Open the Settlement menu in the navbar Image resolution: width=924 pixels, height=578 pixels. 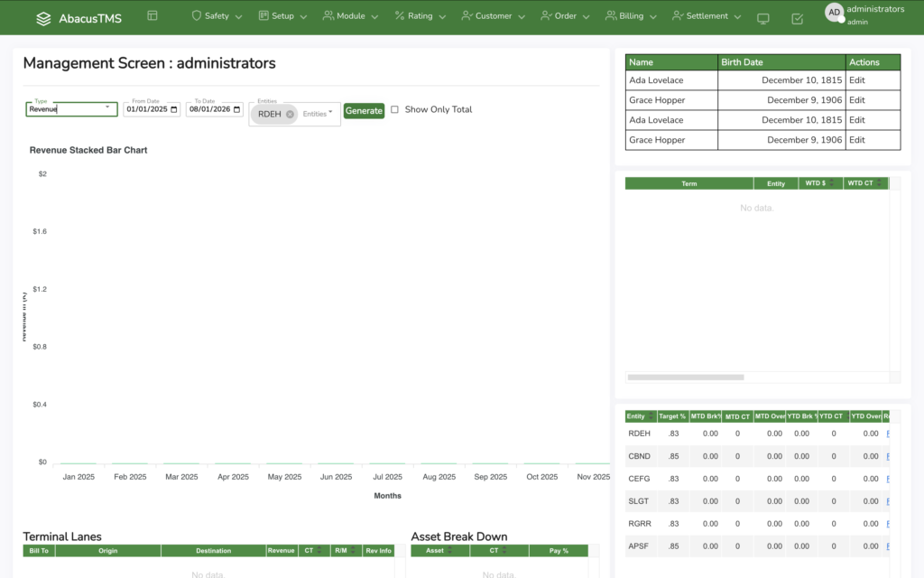tap(707, 16)
